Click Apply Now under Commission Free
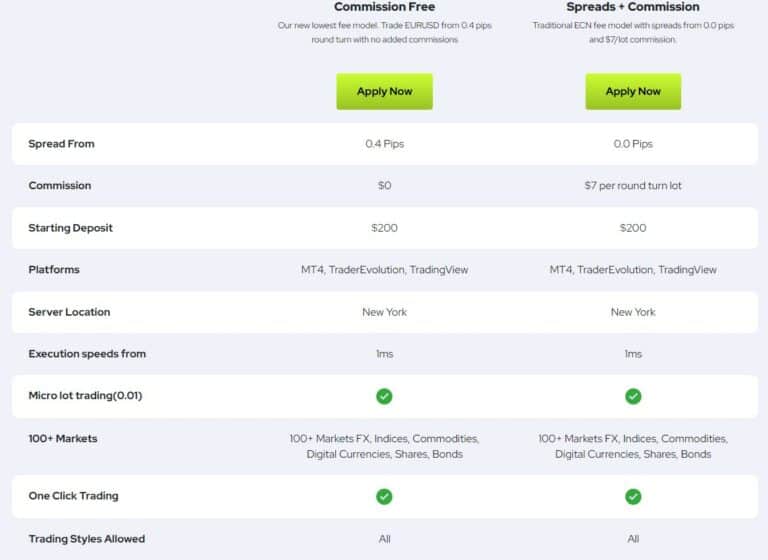Screen dimensions: 768x560 (x=384, y=91)
